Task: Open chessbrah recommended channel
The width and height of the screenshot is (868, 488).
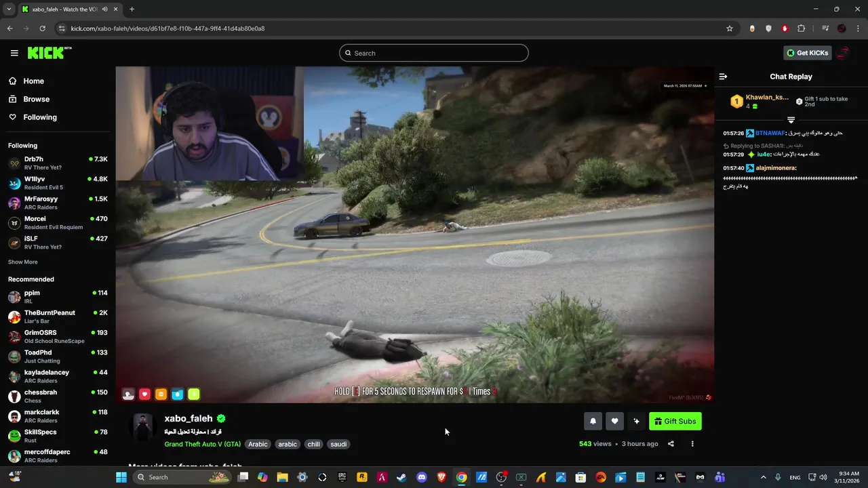Action: (x=58, y=396)
